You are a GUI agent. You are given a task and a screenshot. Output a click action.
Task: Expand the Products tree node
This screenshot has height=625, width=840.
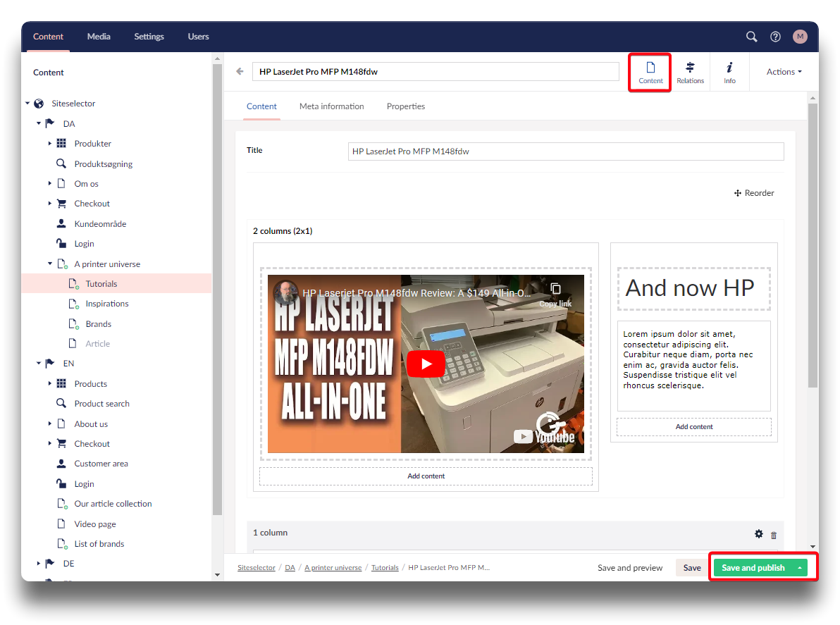click(x=50, y=383)
